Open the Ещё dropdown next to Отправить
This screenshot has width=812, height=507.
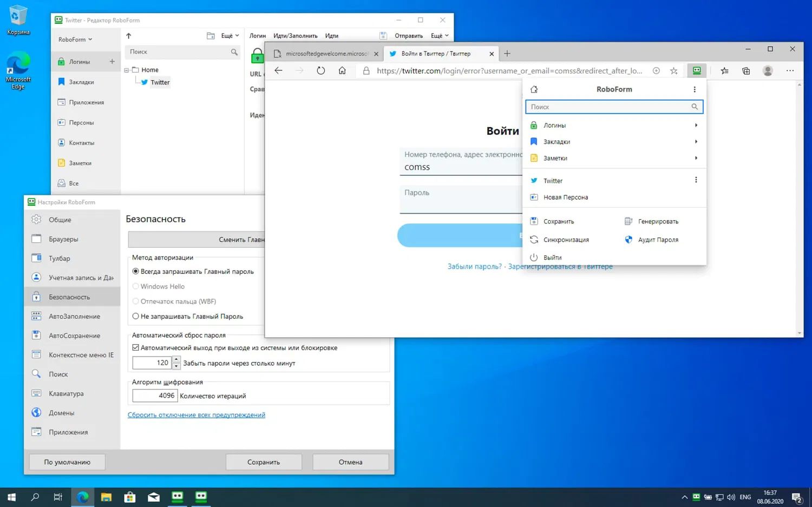pyautogui.click(x=440, y=36)
